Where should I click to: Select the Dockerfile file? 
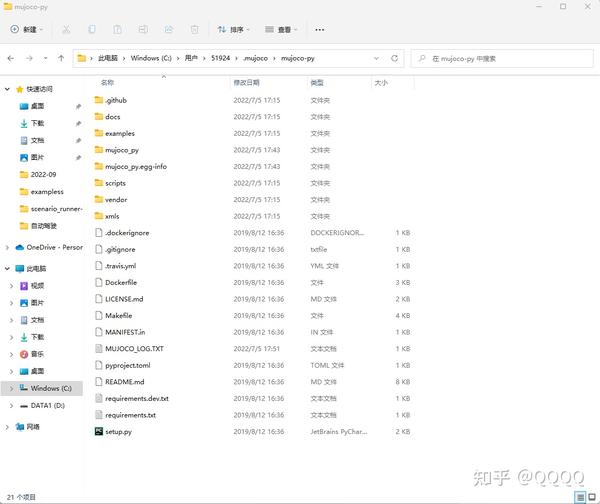(x=121, y=282)
